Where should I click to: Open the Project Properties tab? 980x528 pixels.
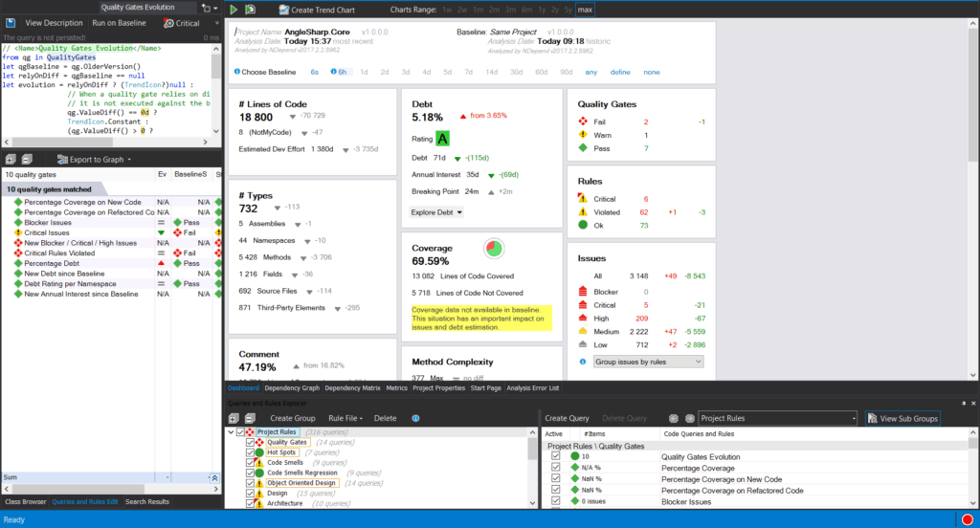point(438,388)
